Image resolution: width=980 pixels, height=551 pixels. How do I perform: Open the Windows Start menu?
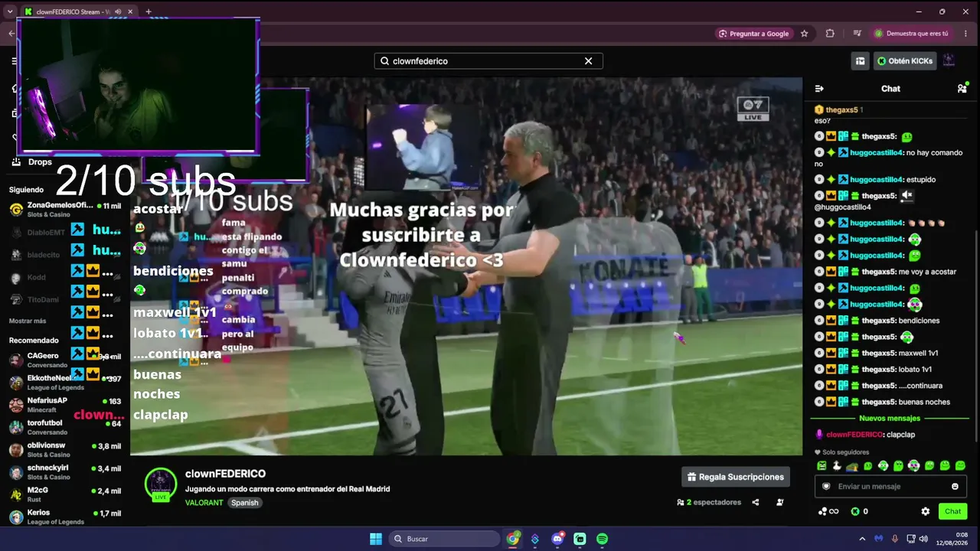point(376,539)
